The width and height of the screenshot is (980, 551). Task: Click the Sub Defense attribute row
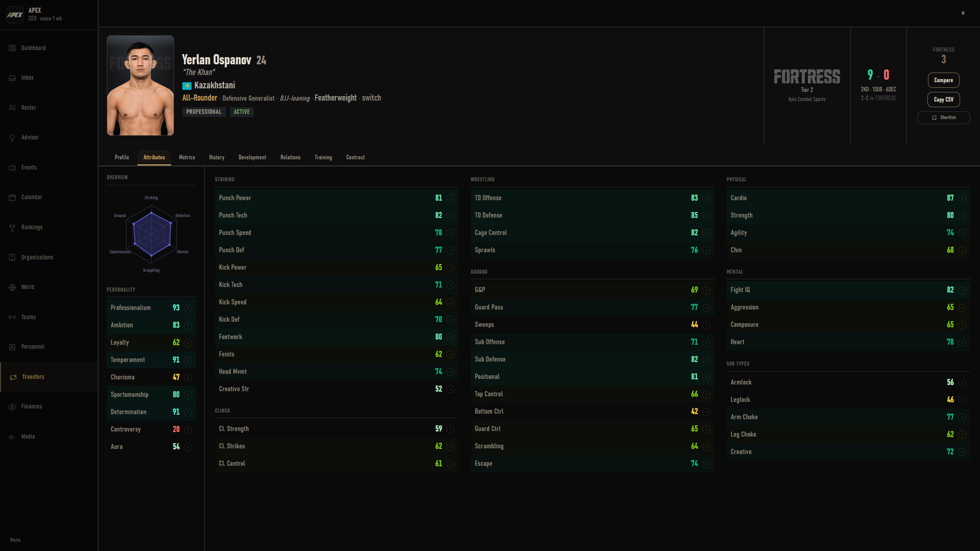[592, 359]
